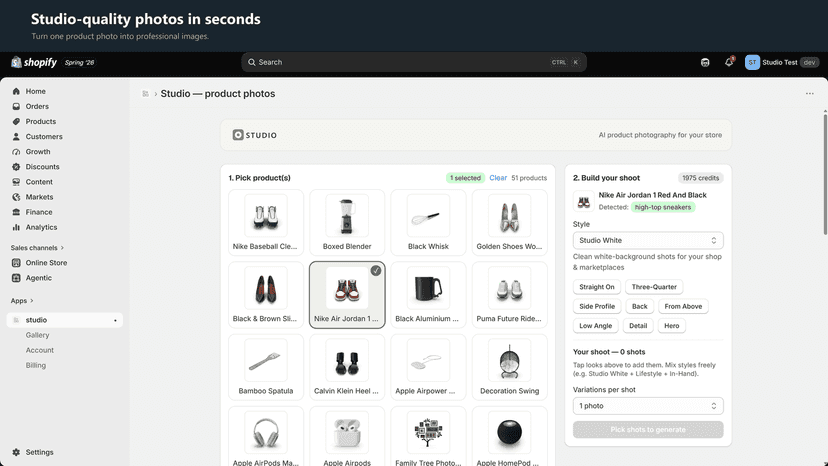828x466 pixels.
Task: Toggle the Side Profile shot
Action: pyautogui.click(x=597, y=306)
